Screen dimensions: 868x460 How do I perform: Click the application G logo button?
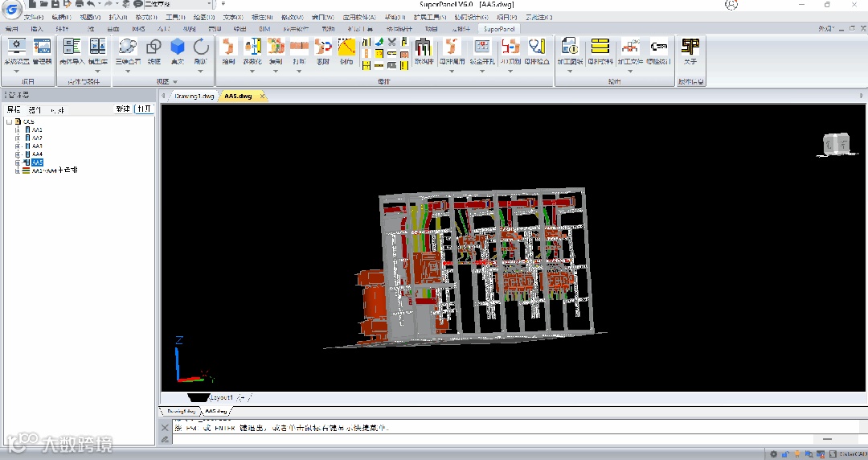pyautogui.click(x=11, y=10)
